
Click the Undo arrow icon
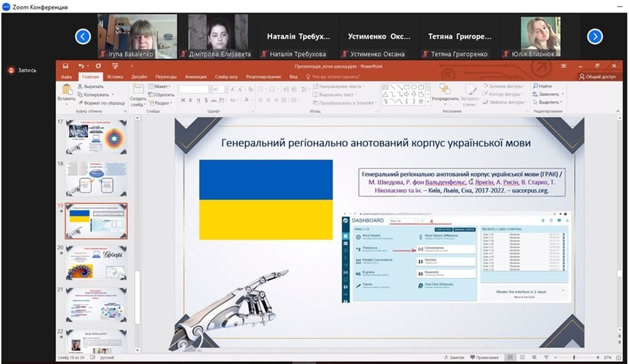point(81,66)
